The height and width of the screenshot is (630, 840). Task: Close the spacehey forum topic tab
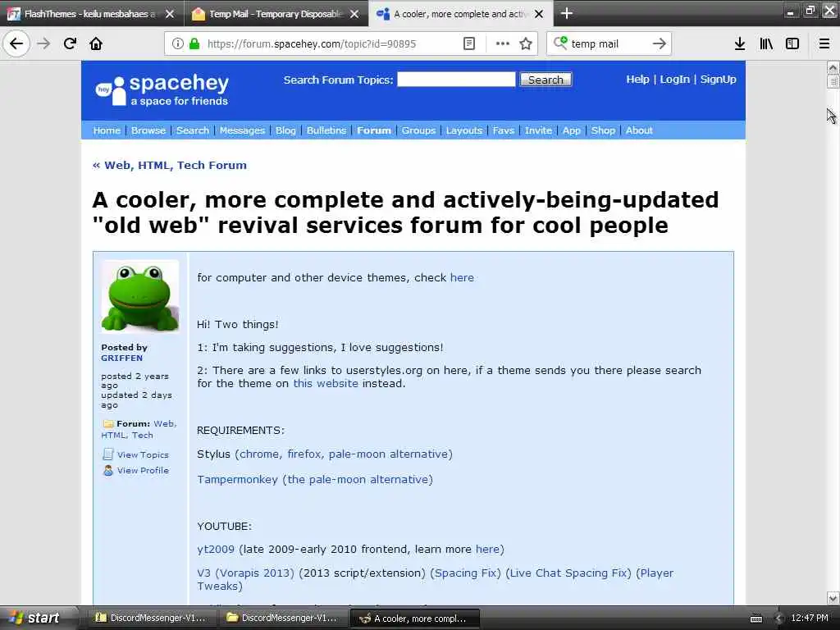point(539,14)
